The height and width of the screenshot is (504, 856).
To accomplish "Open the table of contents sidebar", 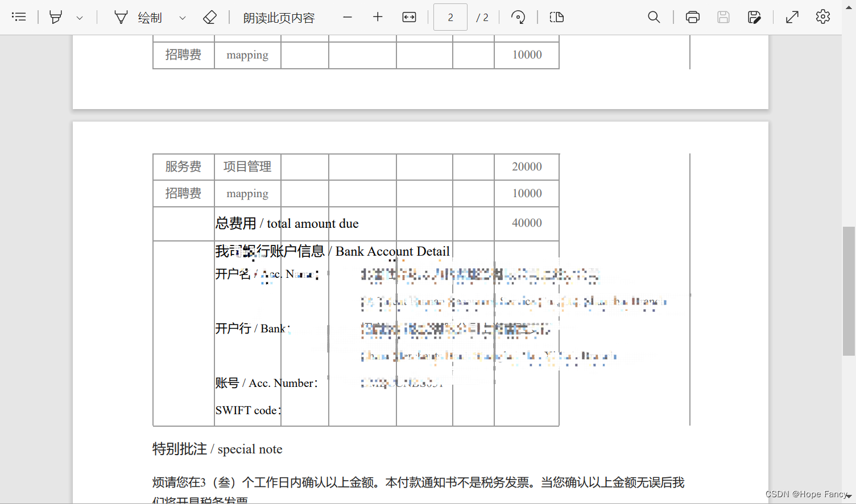I will (19, 17).
